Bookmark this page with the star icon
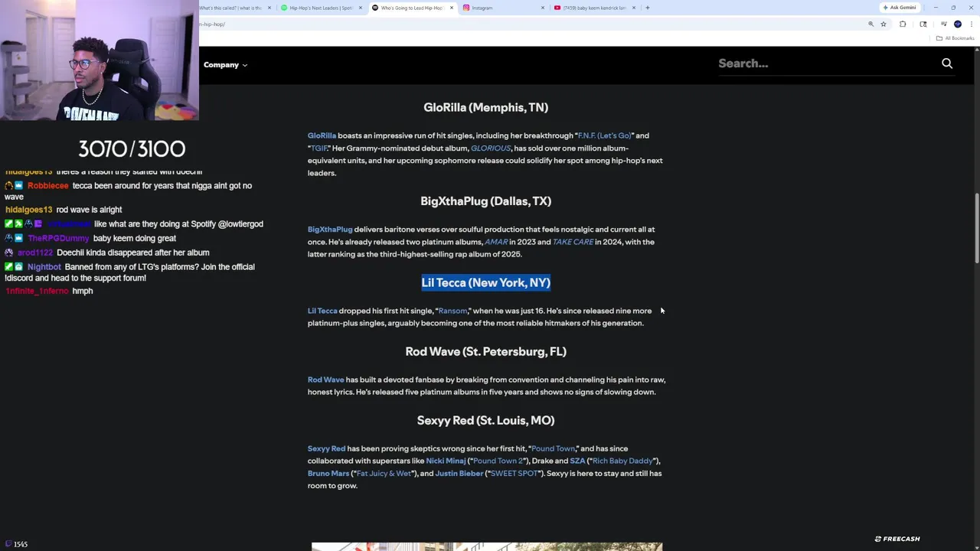This screenshot has width=980, height=551. click(x=883, y=24)
